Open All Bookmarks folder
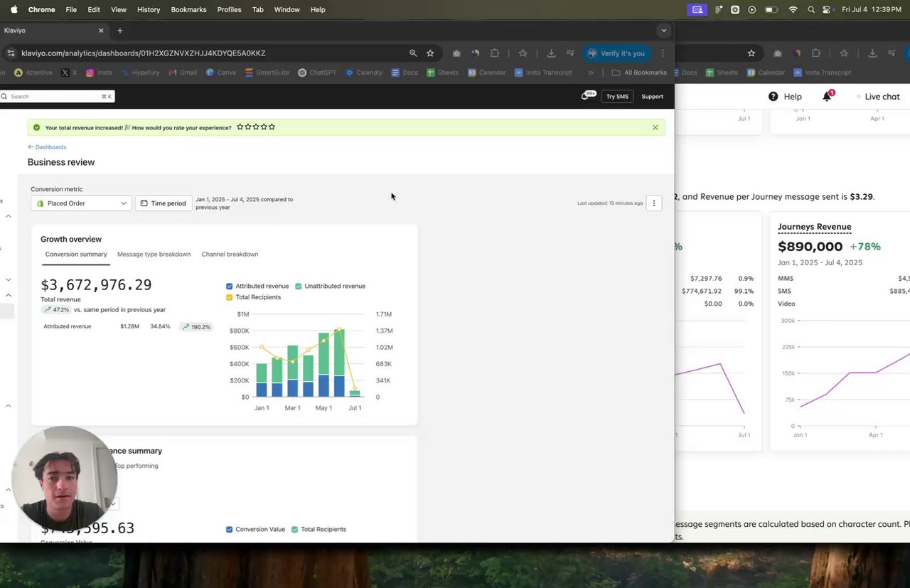This screenshot has height=588, width=910. coord(639,73)
